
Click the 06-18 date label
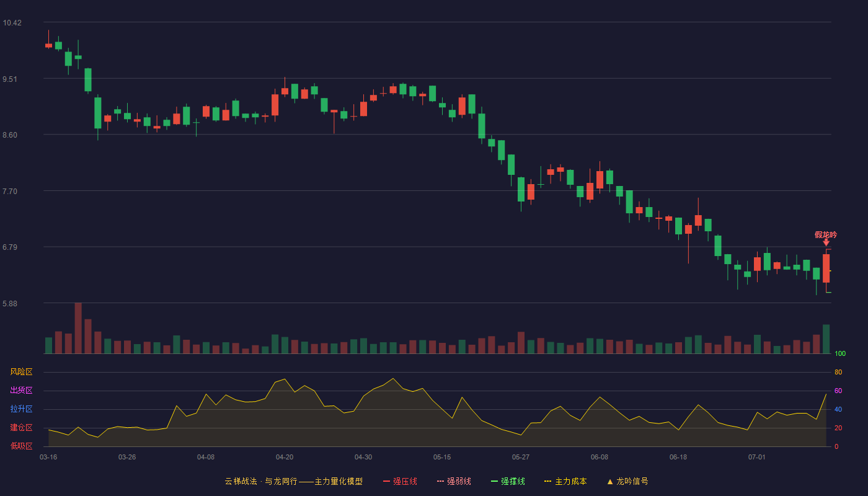click(678, 457)
